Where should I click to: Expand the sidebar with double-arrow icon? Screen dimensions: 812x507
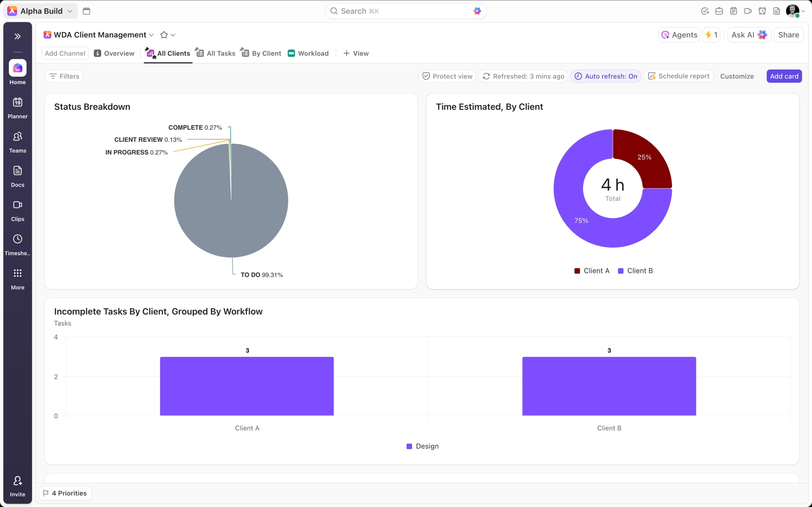pyautogui.click(x=17, y=36)
